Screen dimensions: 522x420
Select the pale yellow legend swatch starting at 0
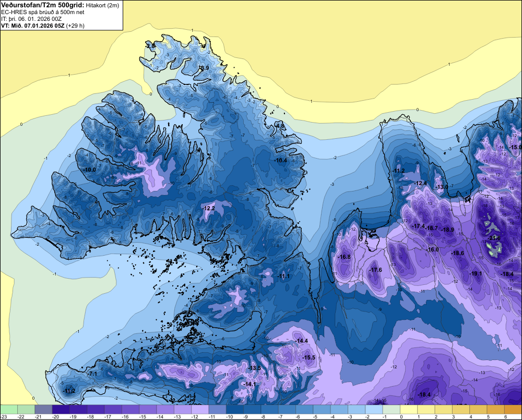pos(409,409)
